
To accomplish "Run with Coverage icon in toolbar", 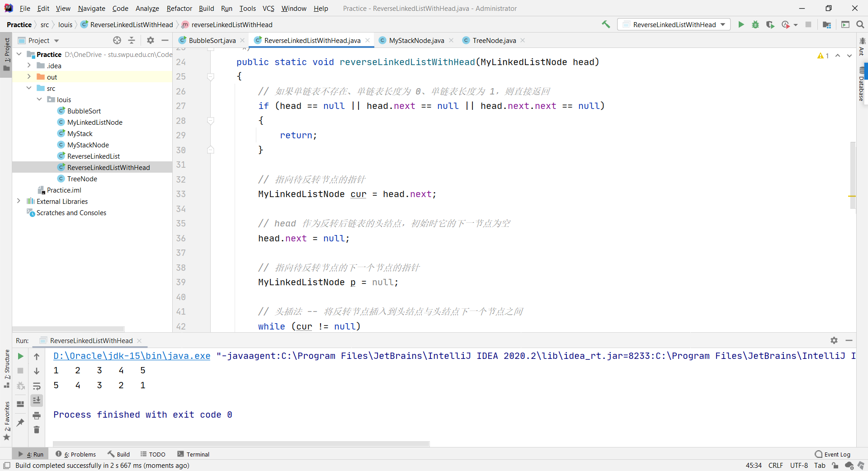I will (x=770, y=24).
